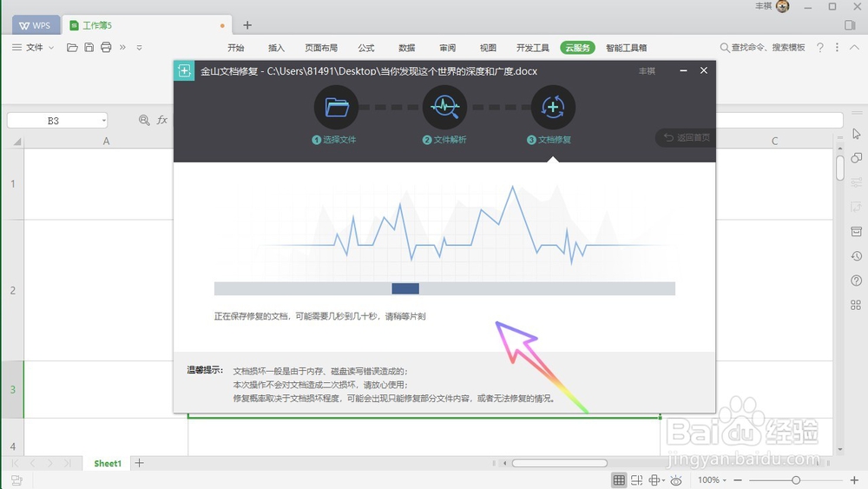Click the 返回首页 button
The image size is (868, 489).
[x=687, y=137]
